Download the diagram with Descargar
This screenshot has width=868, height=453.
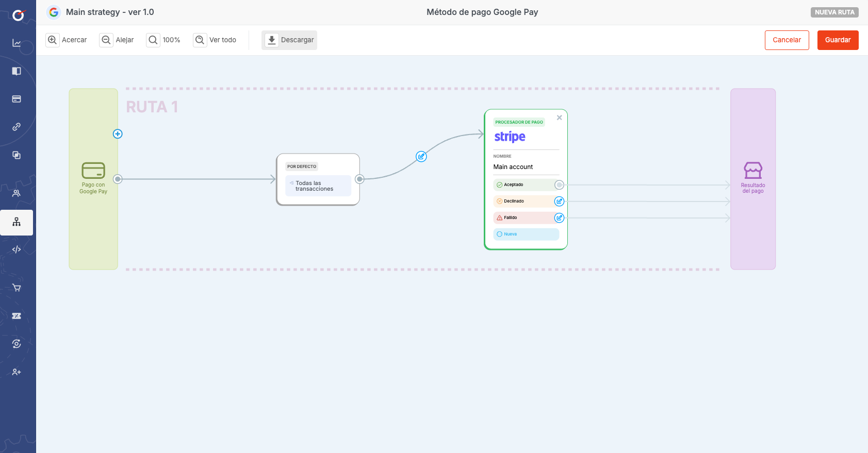(289, 40)
